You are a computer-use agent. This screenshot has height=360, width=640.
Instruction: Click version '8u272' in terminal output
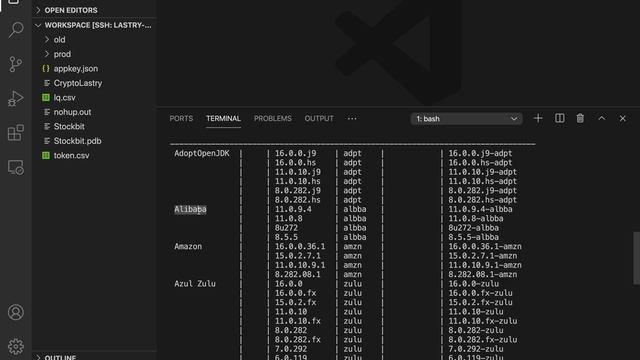coord(286,228)
